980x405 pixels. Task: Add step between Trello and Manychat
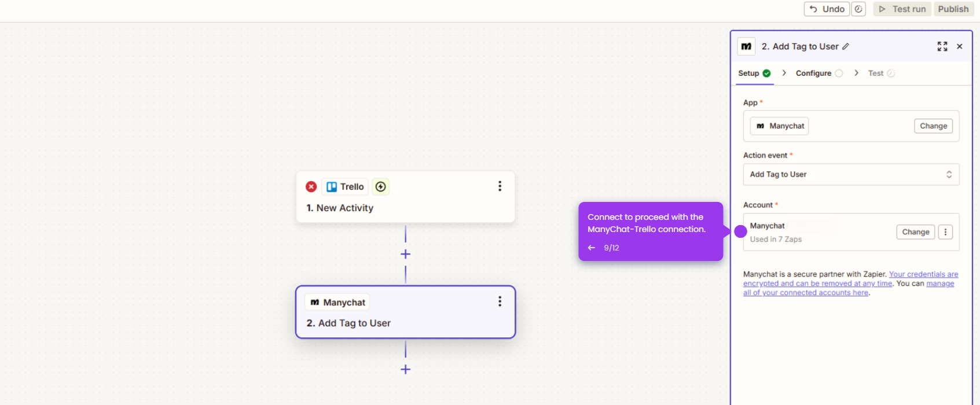405,254
